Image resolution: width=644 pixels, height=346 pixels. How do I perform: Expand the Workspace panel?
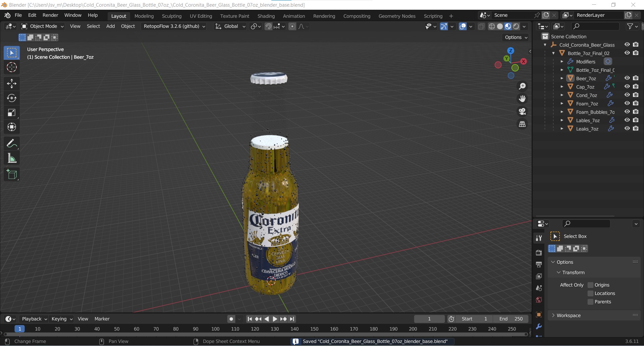[569, 315]
